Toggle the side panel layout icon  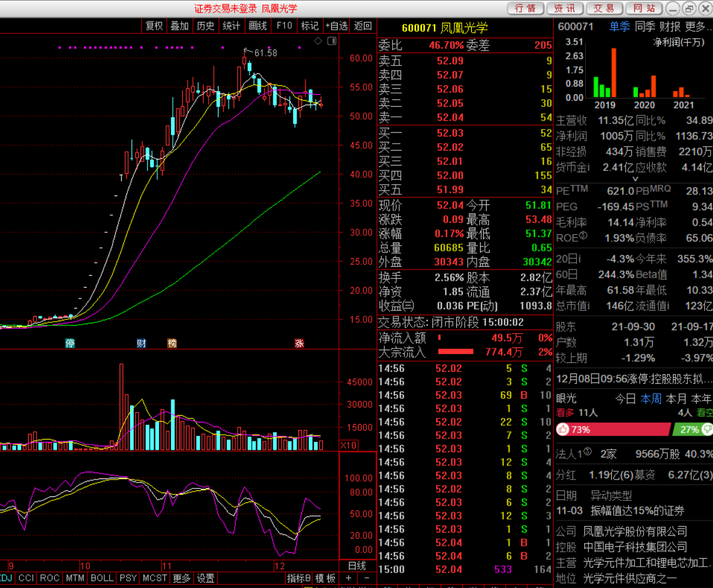click(x=332, y=41)
